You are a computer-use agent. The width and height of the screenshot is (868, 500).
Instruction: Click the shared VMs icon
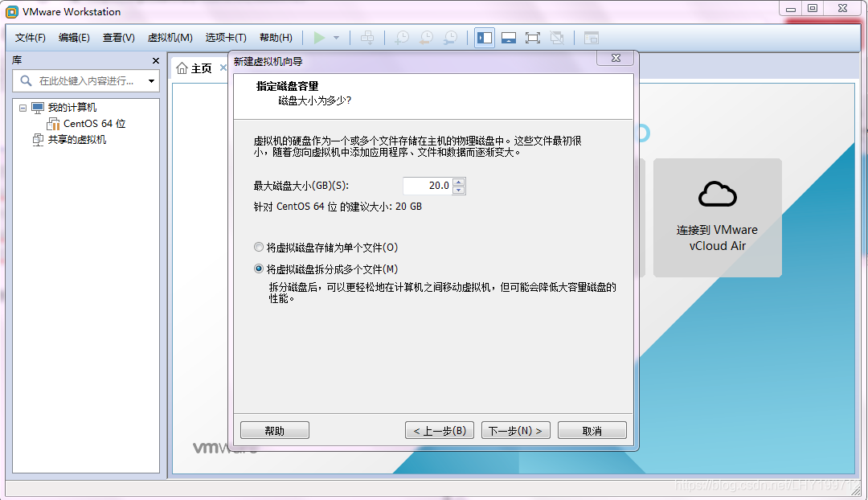[38, 140]
